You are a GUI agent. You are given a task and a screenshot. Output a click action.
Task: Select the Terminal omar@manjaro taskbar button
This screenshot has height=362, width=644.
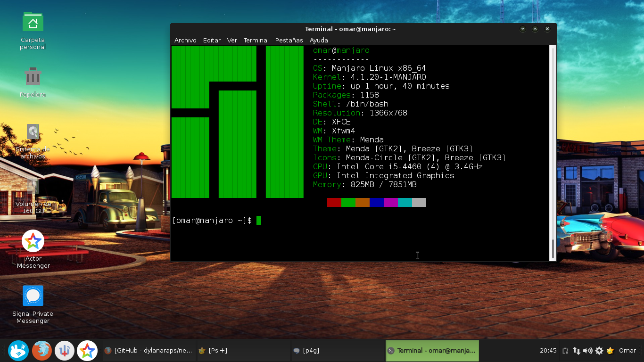432,351
